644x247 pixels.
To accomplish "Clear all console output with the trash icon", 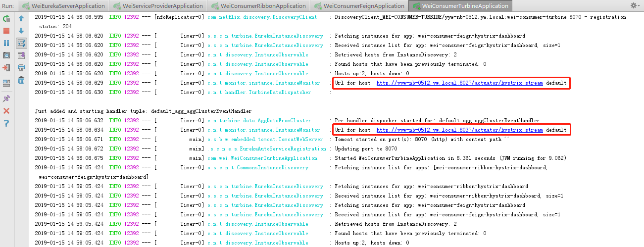I will point(21,80).
